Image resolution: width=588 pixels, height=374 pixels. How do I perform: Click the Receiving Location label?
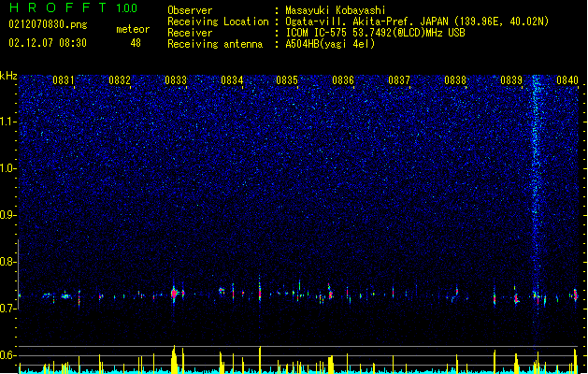(218, 22)
